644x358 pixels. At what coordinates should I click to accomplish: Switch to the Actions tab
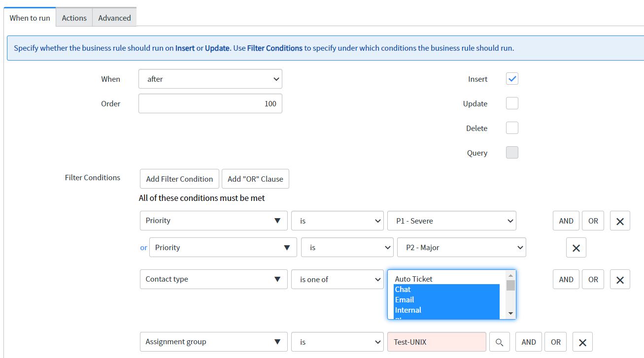point(74,18)
